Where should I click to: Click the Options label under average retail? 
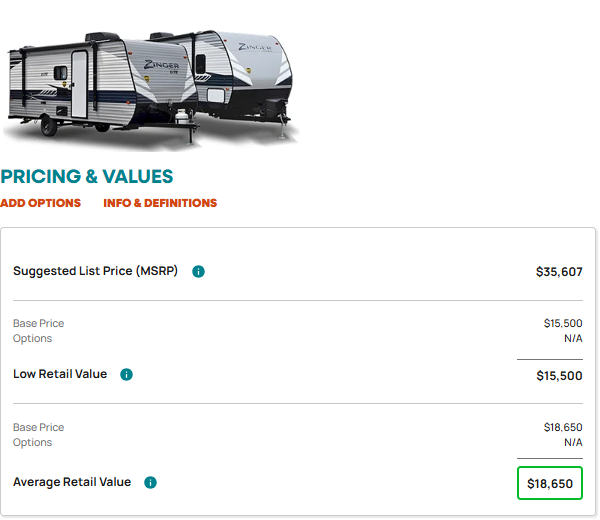click(x=33, y=443)
